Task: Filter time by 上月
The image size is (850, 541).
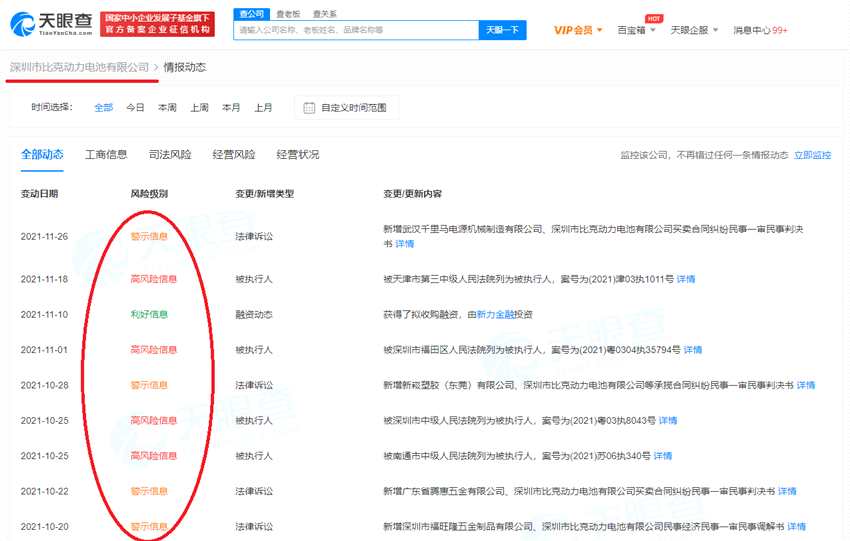Action: point(263,107)
